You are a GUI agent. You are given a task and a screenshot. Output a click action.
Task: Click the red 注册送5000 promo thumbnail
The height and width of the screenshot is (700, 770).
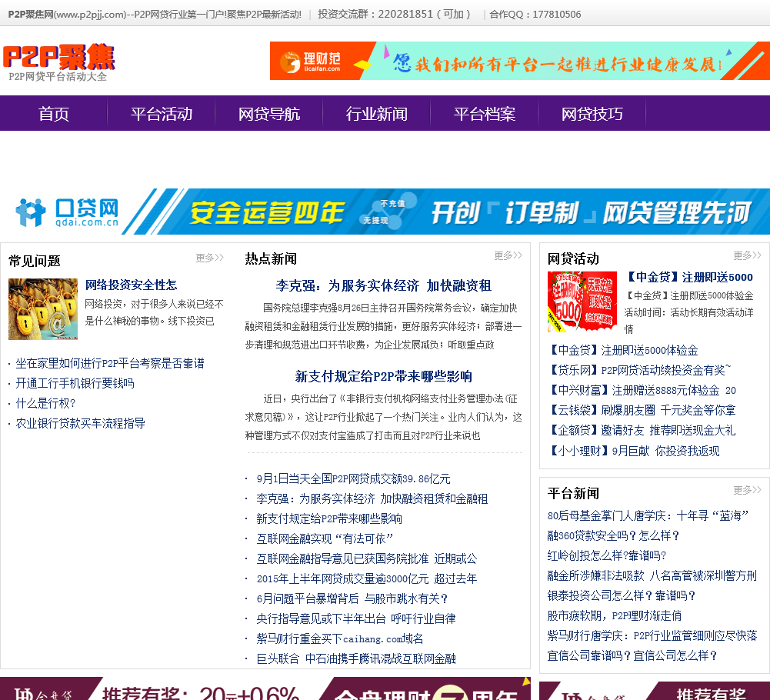[x=582, y=302]
